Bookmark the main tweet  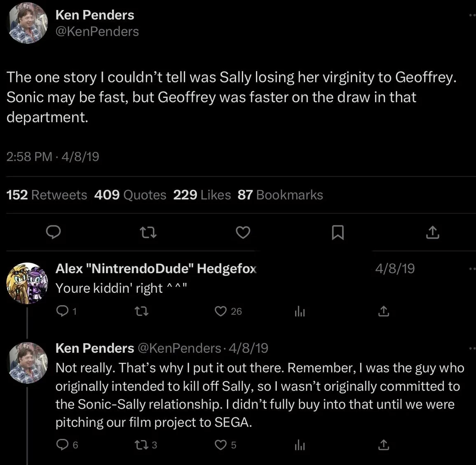click(x=338, y=233)
